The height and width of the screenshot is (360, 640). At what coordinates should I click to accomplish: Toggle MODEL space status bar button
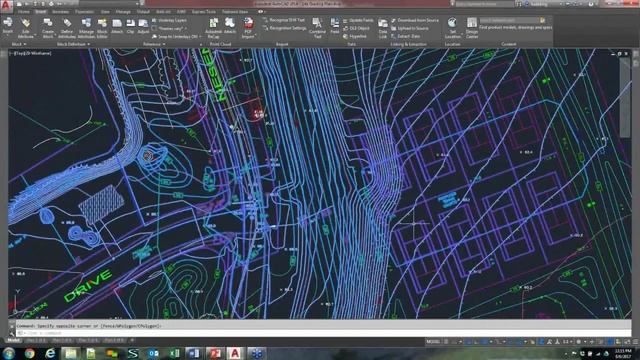click(433, 342)
